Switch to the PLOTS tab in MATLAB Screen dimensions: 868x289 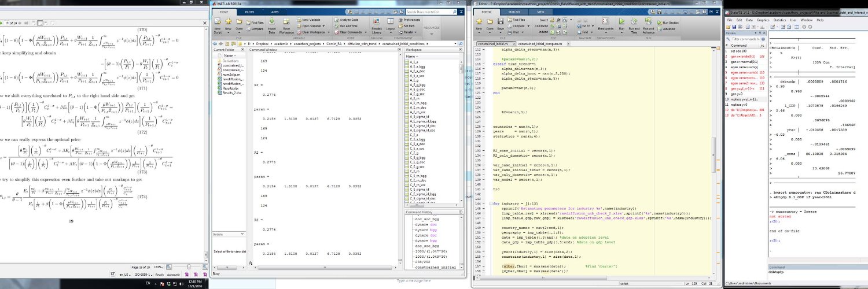pos(249,11)
